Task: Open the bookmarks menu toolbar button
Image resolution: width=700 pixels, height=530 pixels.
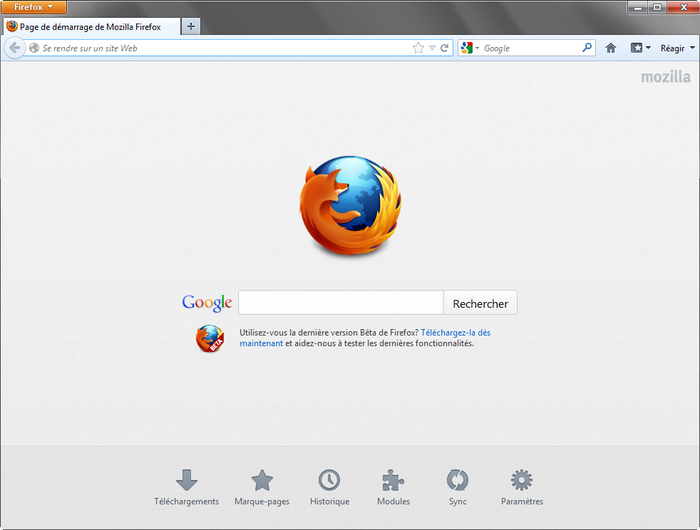Action: 640,48
